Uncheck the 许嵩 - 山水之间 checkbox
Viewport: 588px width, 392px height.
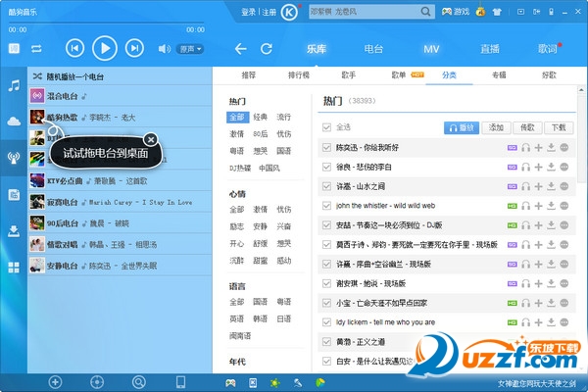click(326, 186)
